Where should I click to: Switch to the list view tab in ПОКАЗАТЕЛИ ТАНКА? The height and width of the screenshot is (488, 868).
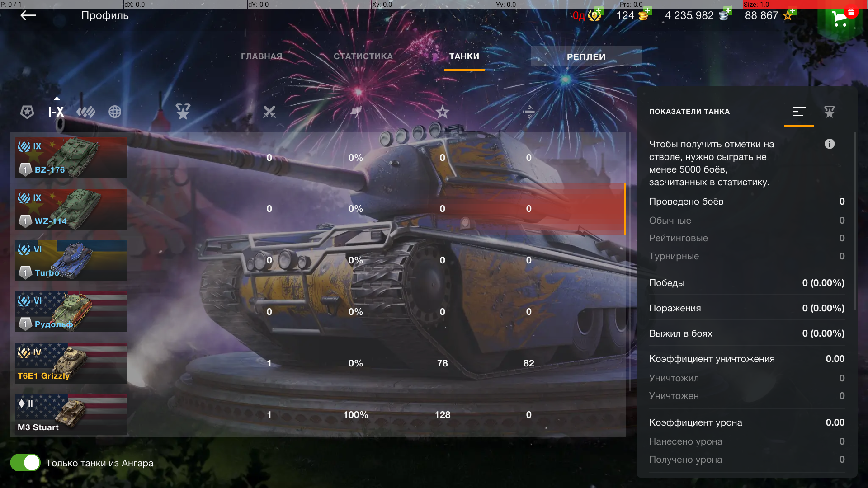pyautogui.click(x=799, y=112)
